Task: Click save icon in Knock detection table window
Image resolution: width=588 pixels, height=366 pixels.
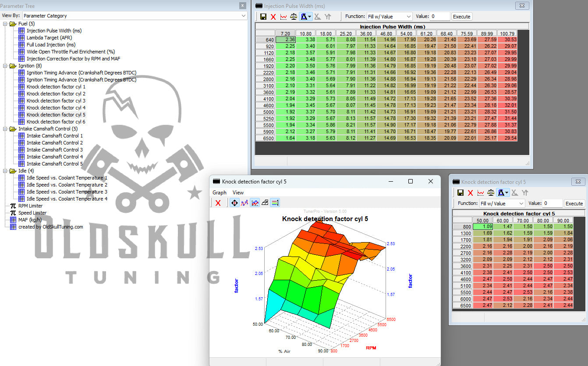Action: pyautogui.click(x=460, y=193)
